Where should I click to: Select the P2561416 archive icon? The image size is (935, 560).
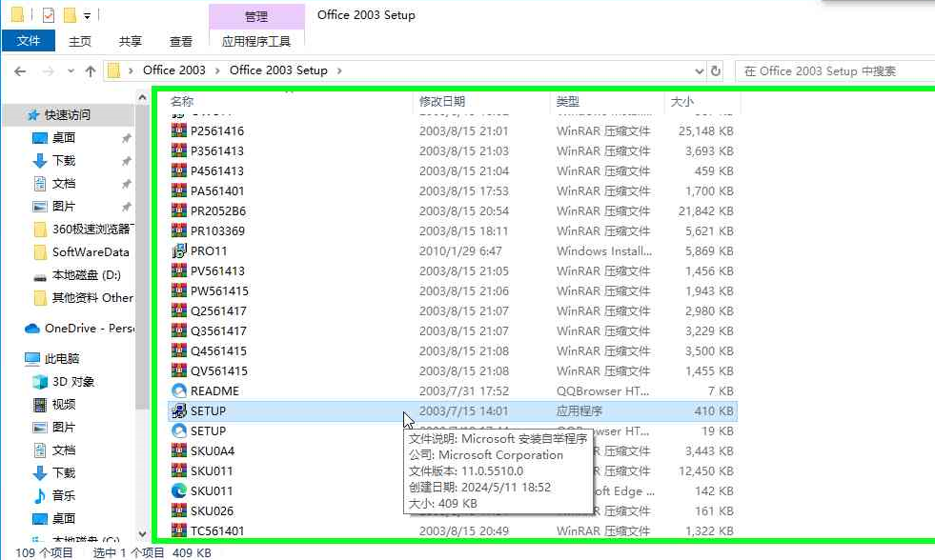click(179, 130)
